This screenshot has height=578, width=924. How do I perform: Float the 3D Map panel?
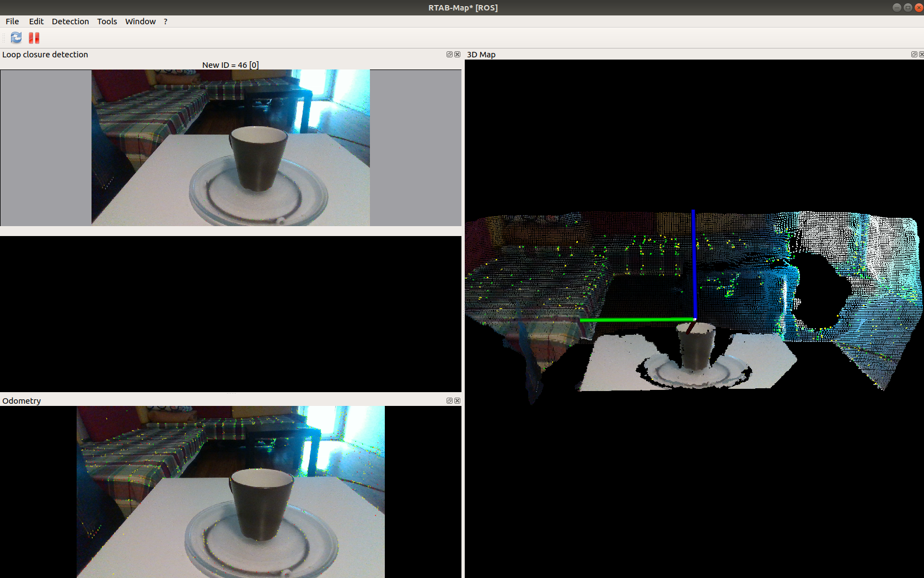coord(914,54)
